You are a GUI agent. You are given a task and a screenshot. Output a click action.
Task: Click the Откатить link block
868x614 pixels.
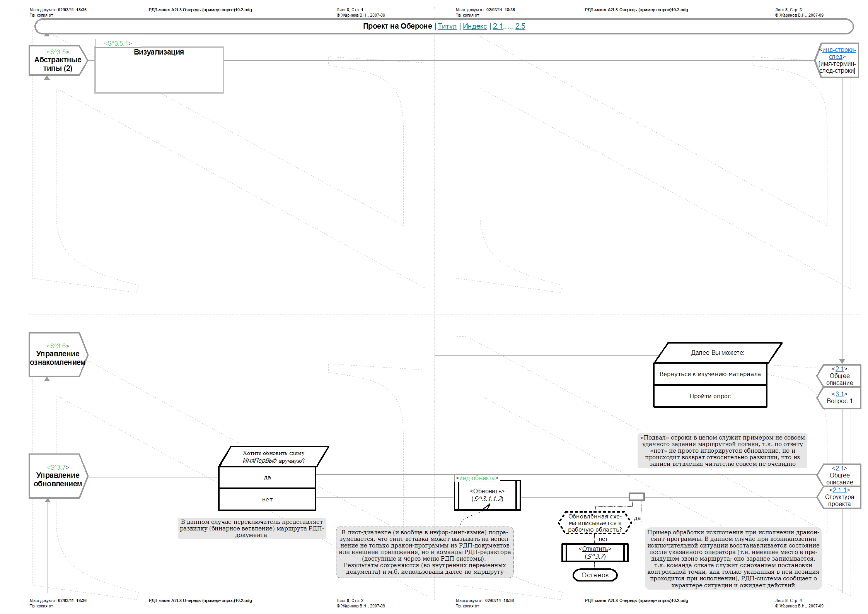[595, 549]
